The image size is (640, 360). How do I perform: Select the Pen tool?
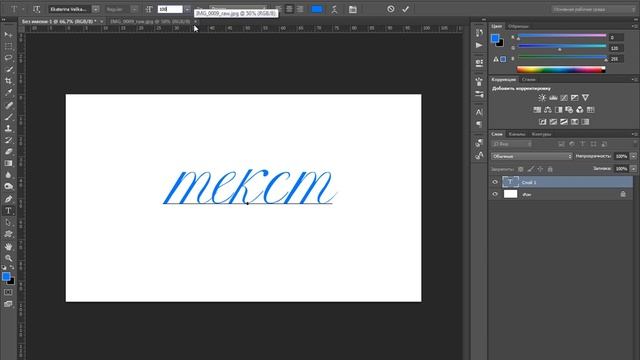8,199
